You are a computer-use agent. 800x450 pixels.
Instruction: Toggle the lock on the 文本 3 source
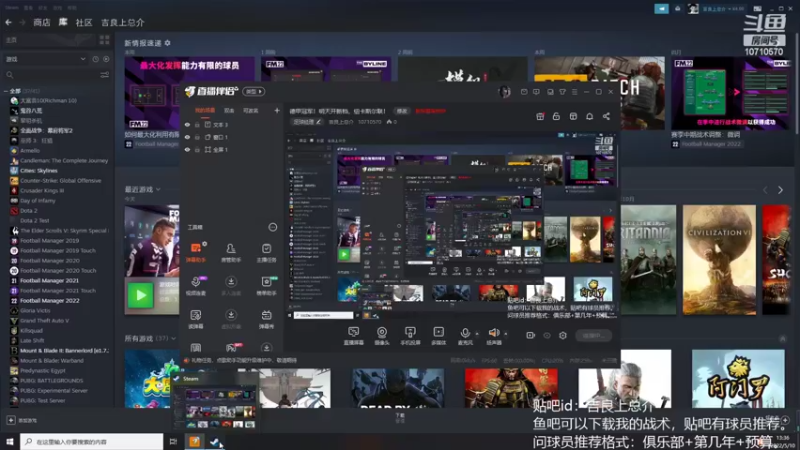[197, 124]
